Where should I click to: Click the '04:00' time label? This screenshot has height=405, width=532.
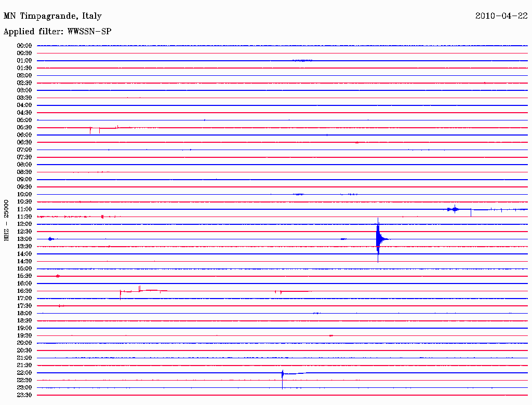pos(24,105)
